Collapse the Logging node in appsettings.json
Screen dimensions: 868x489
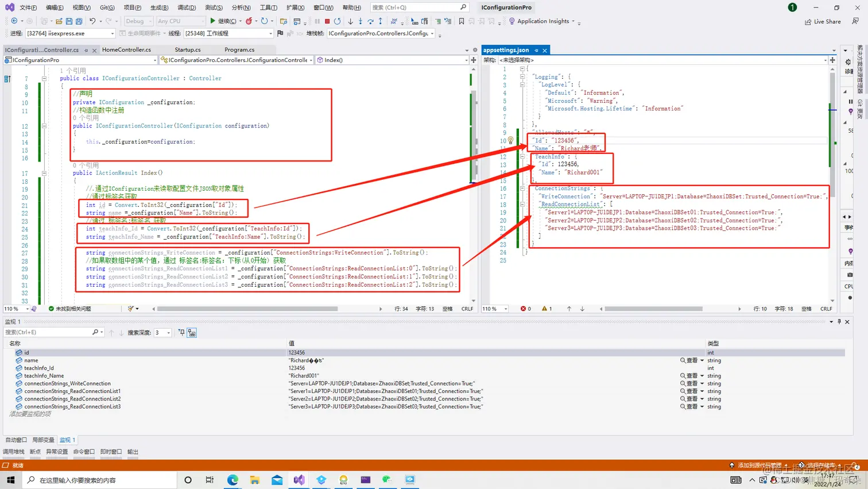(x=522, y=76)
